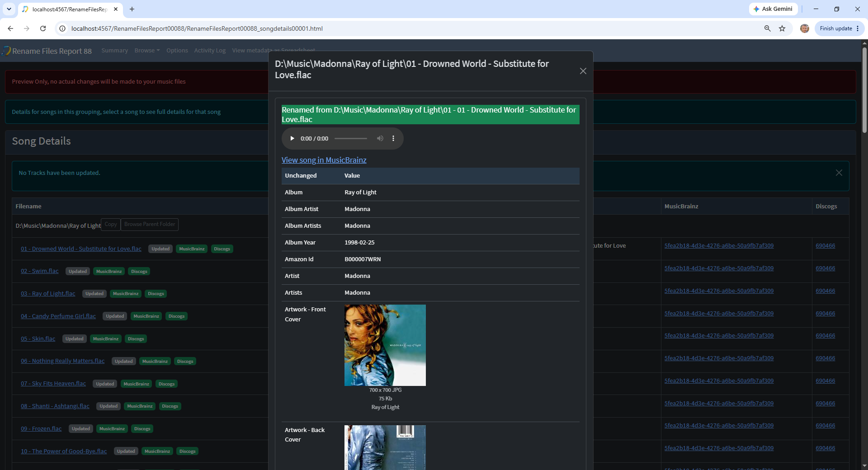Click the address bar URL
The width and height of the screenshot is (868, 470).
coord(197,28)
